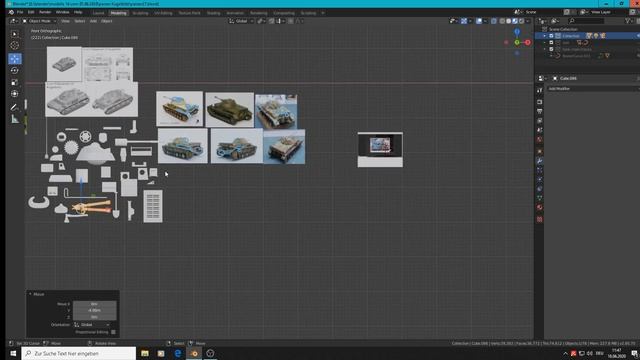Click the red X axis gizmo ball
Screen dimensions: 640x360
coord(527,42)
